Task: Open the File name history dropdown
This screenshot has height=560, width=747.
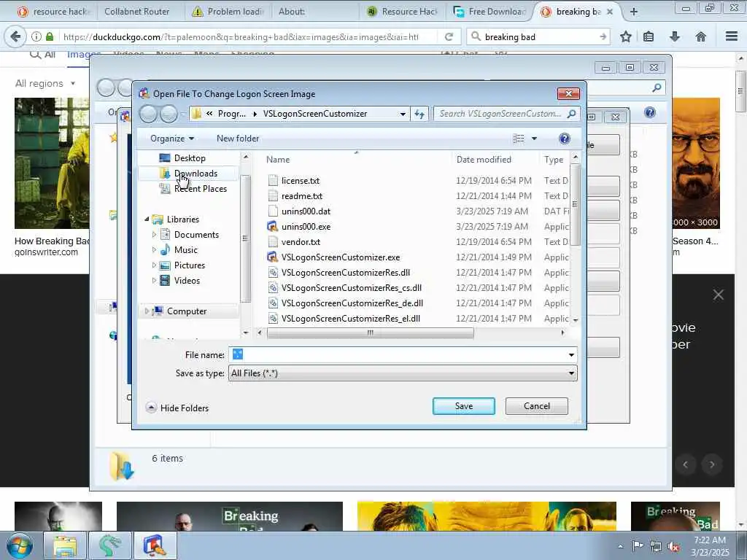Action: pos(571,355)
